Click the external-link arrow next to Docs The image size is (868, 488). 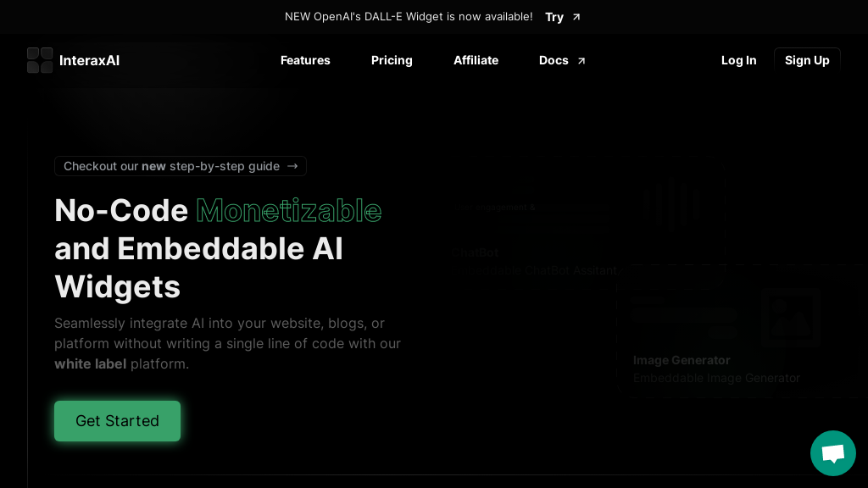[x=581, y=61]
